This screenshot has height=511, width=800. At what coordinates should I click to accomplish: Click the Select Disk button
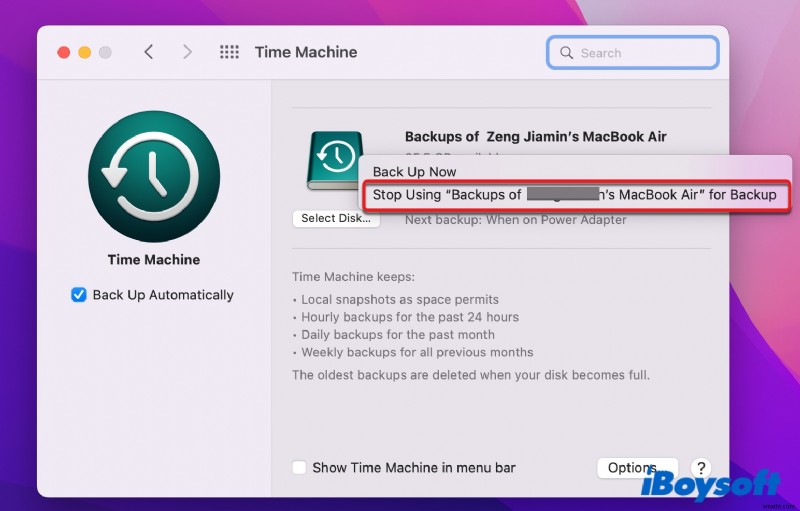coord(336,218)
